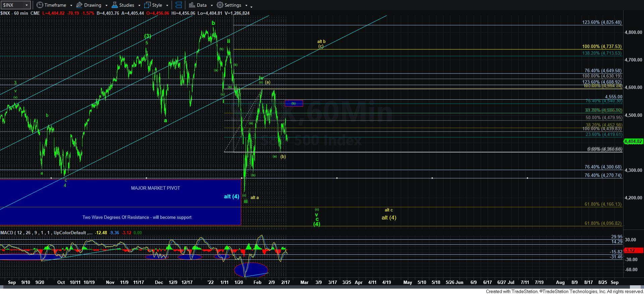Open the Style menu label
The width and height of the screenshot is (644, 294).
coord(157,5)
